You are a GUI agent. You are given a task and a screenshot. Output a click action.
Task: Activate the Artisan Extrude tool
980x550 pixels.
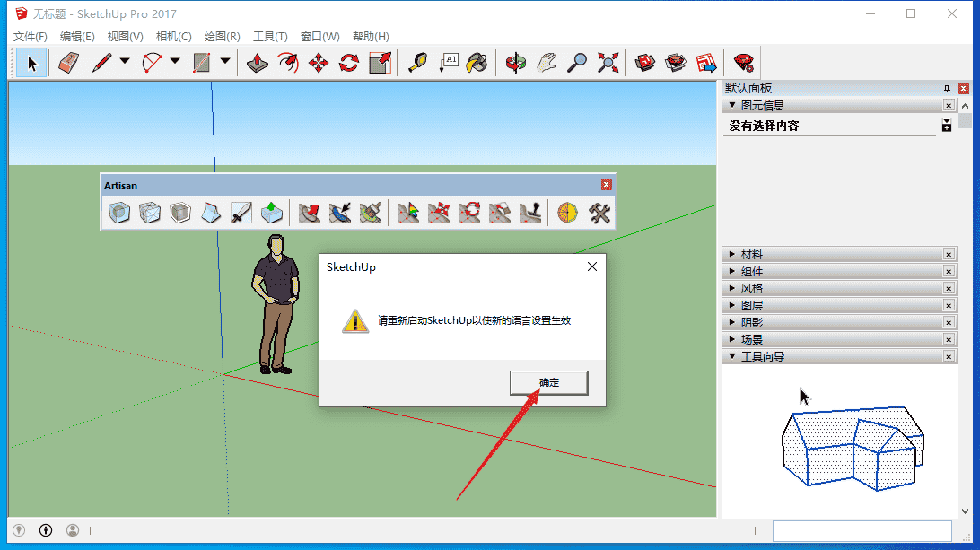(x=272, y=214)
